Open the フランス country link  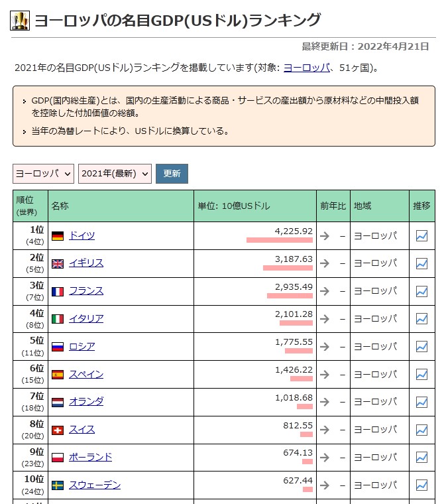point(86,291)
